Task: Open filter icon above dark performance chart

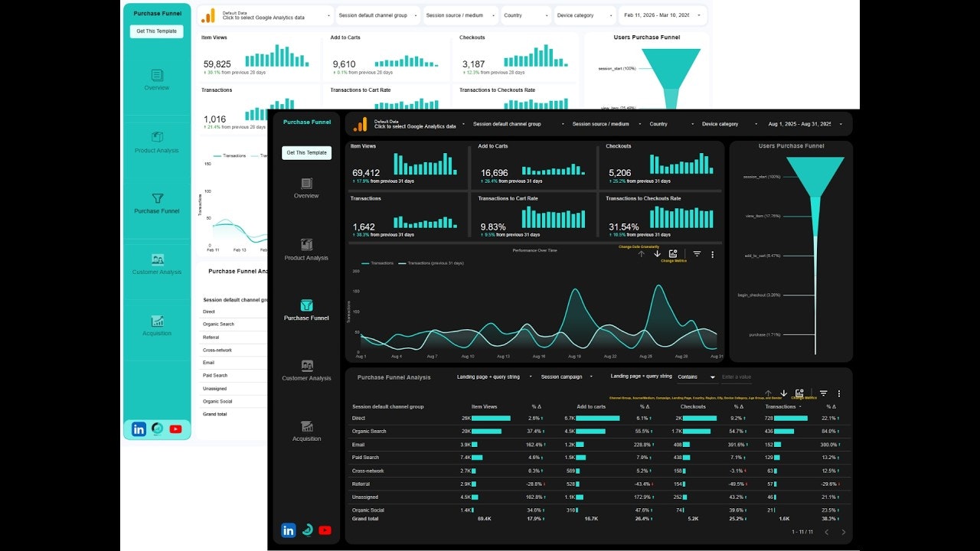Action: [697, 254]
